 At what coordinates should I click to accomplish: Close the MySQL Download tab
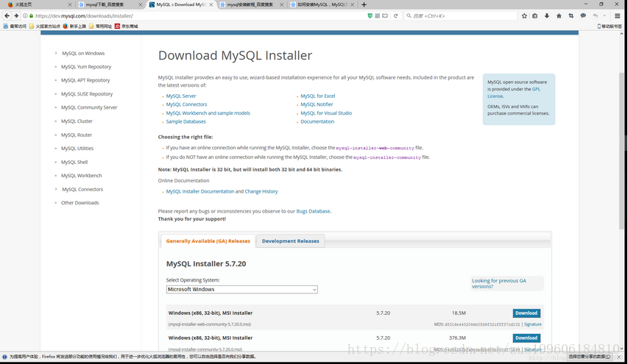tap(211, 5)
